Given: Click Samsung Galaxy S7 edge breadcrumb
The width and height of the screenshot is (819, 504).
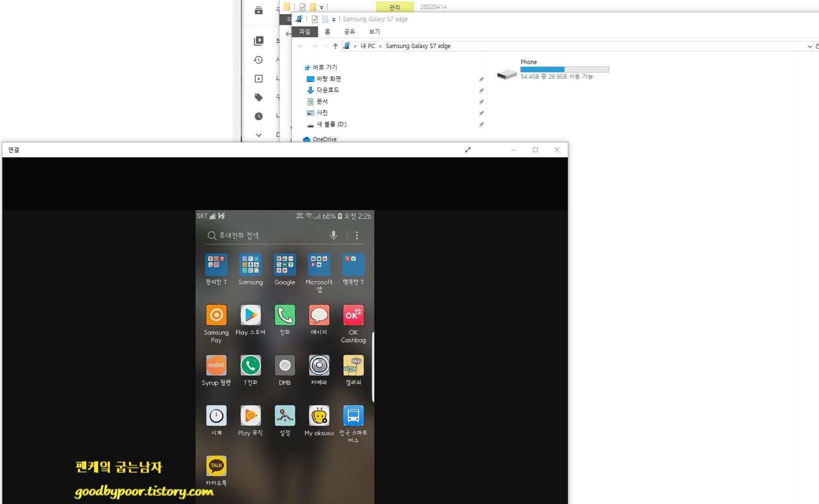Looking at the screenshot, I should click(x=418, y=46).
